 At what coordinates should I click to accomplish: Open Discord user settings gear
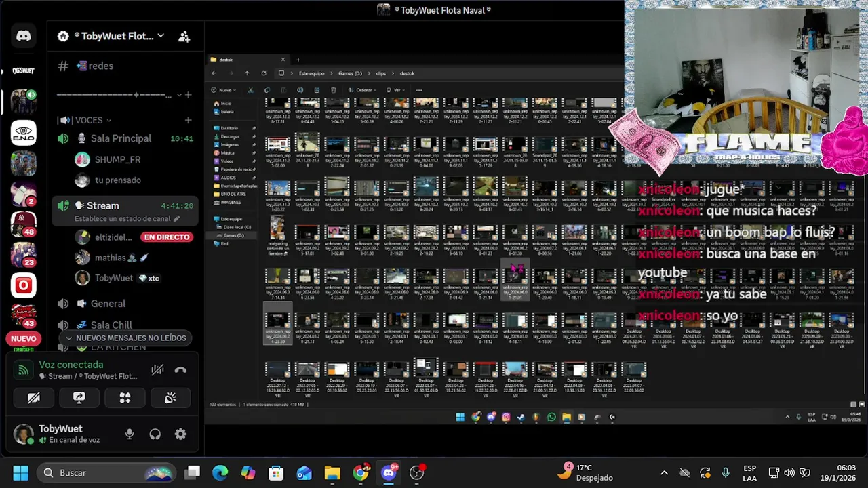[x=180, y=434]
